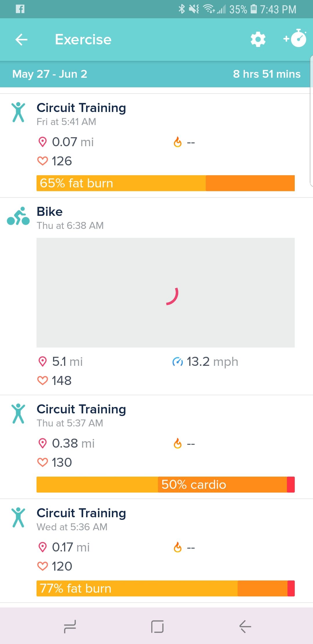Tap the calories flame icon on Friday's workout
This screenshot has width=313, height=644.
tap(178, 142)
